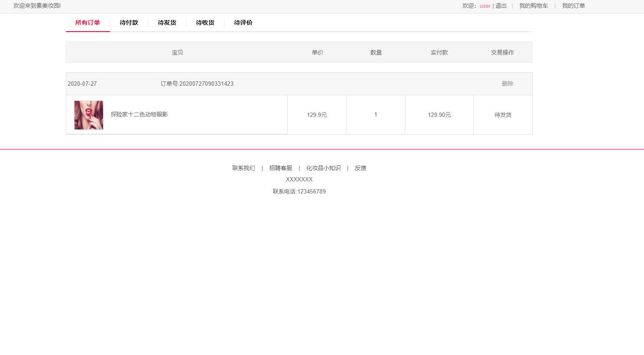Open the 反馈 feedback link
644x355 pixels.
[360, 168]
